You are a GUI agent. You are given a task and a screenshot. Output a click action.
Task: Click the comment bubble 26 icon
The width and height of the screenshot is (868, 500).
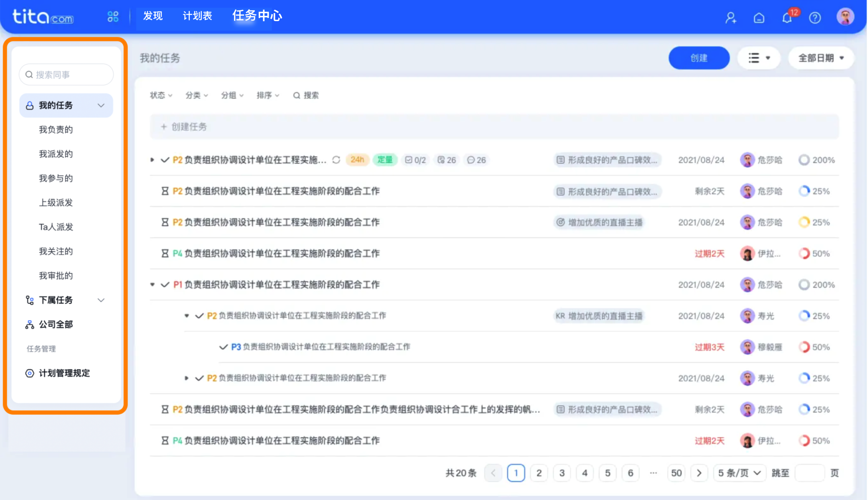pyautogui.click(x=476, y=160)
